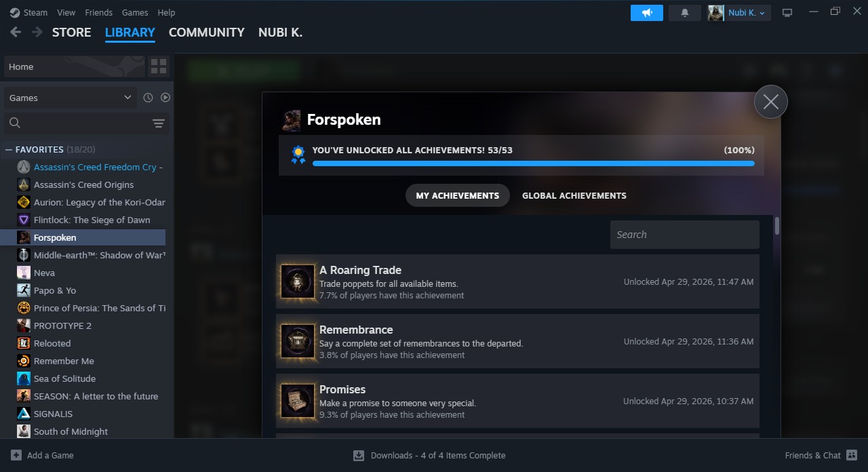Open the NUBI K. profile tab
The image size is (868, 472).
click(281, 33)
